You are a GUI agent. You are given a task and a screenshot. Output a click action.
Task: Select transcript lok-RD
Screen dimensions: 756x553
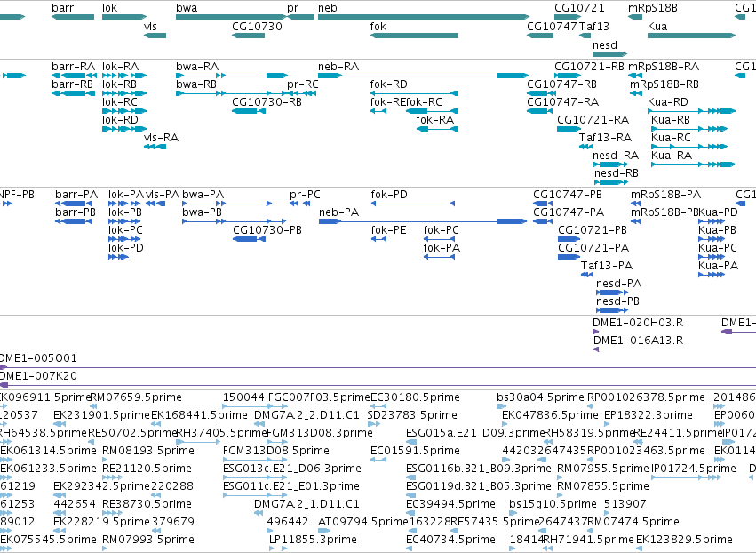[x=120, y=120]
